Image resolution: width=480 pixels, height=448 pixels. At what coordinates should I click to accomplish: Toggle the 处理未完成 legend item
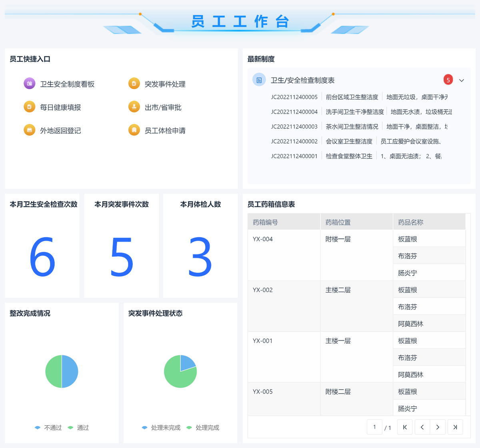tap(161, 428)
